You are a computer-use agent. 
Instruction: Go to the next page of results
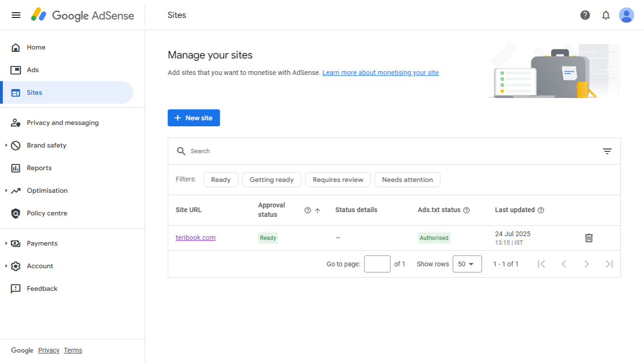(586, 264)
